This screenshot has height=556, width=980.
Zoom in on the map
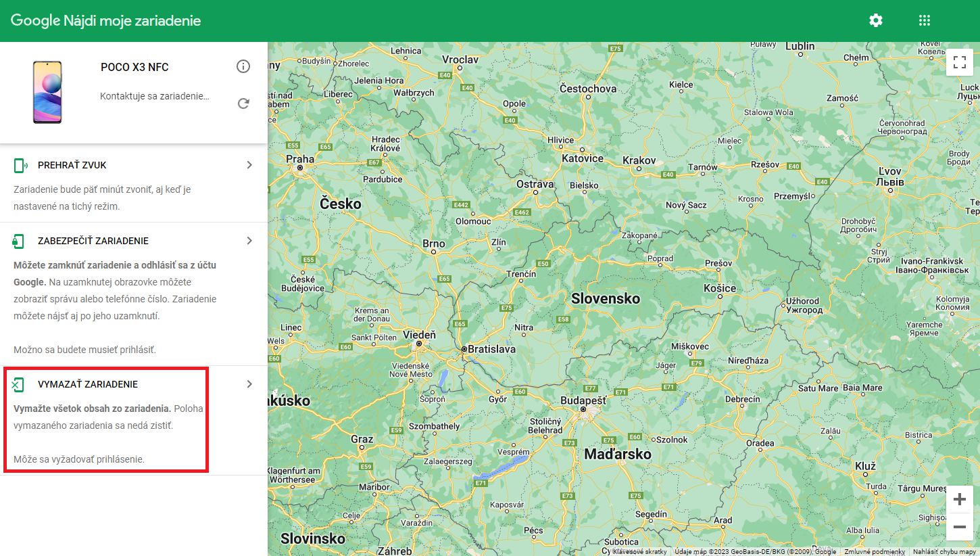pos(960,500)
